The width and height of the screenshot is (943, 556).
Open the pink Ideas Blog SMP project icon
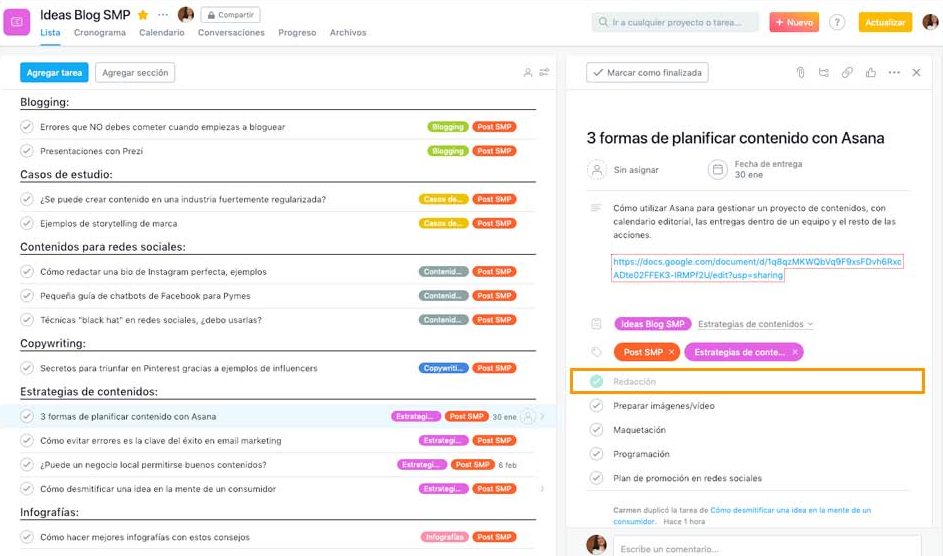click(17, 22)
